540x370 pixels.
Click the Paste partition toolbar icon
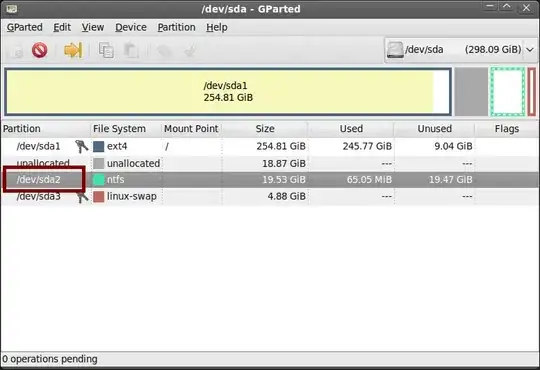[131, 51]
